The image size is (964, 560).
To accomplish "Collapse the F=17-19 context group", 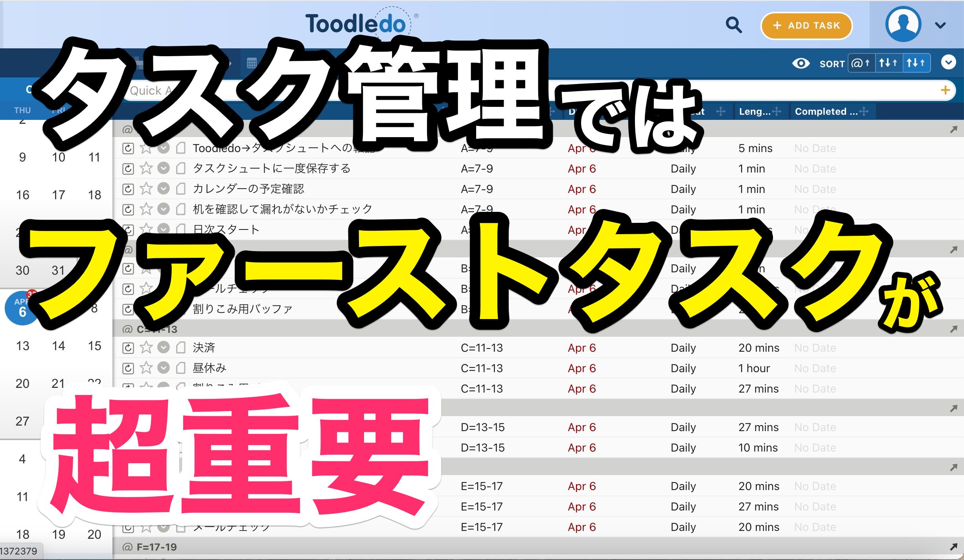I will tap(156, 547).
